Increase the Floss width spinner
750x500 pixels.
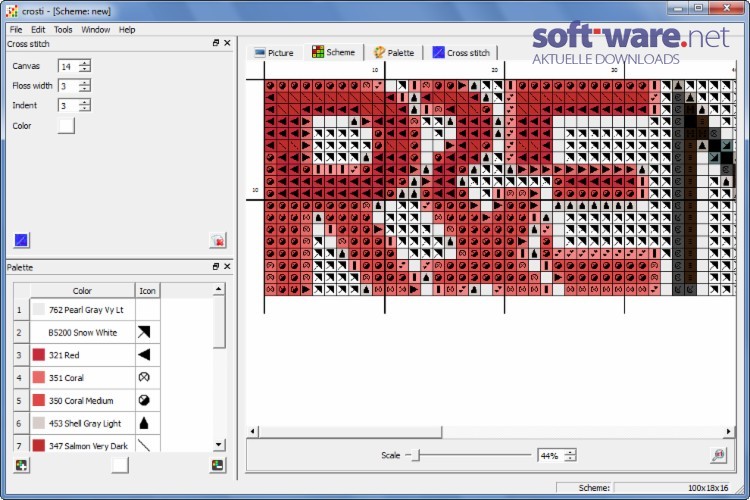click(85, 83)
